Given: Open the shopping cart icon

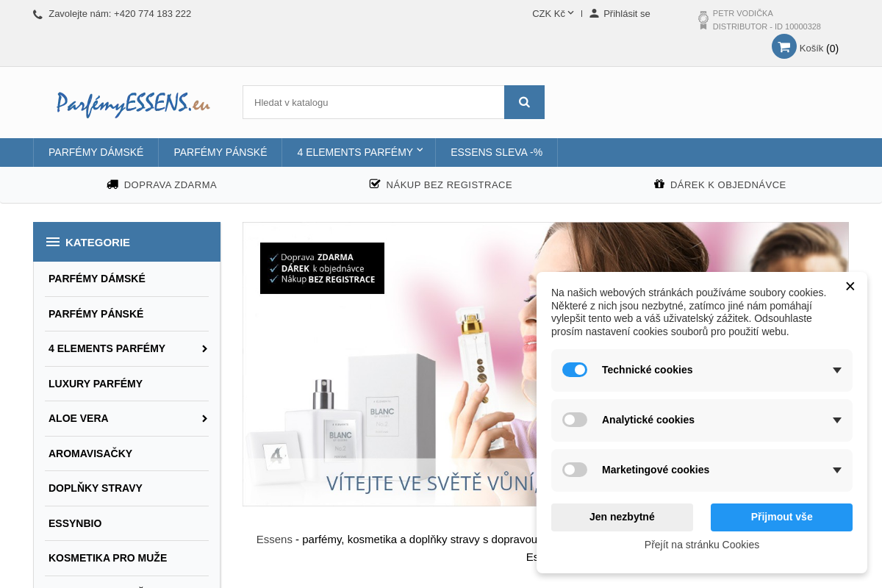Looking at the screenshot, I should tap(784, 46).
